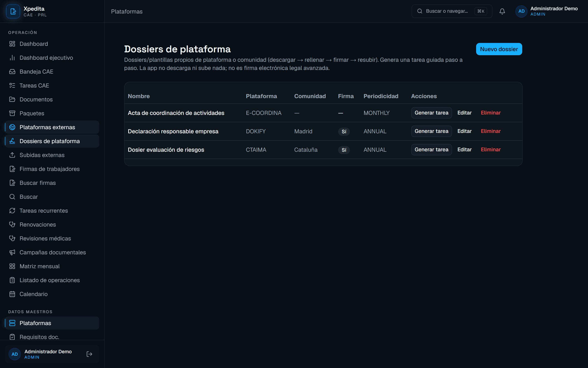Click the E-COORDINA platform cell
The width and height of the screenshot is (588, 368).
tap(264, 113)
